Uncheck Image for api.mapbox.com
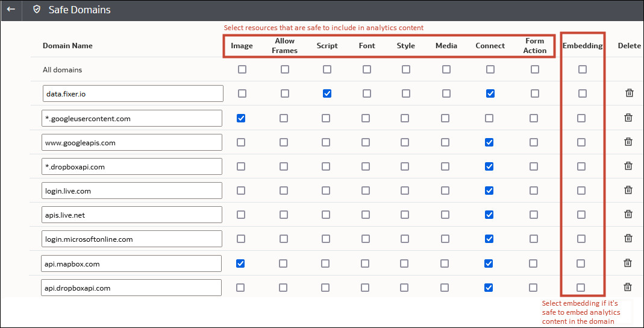 [241, 263]
